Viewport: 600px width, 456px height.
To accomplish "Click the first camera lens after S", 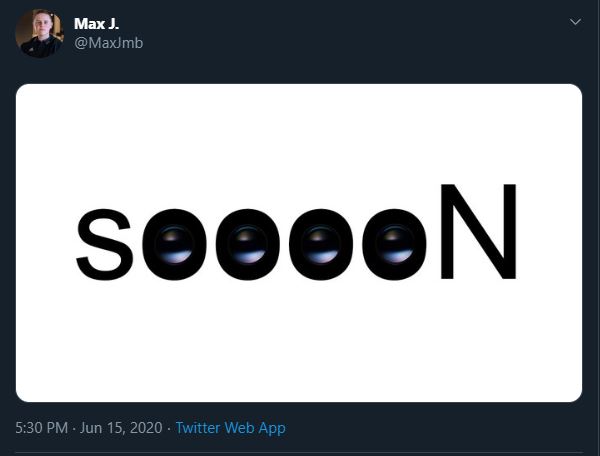I will click(174, 244).
